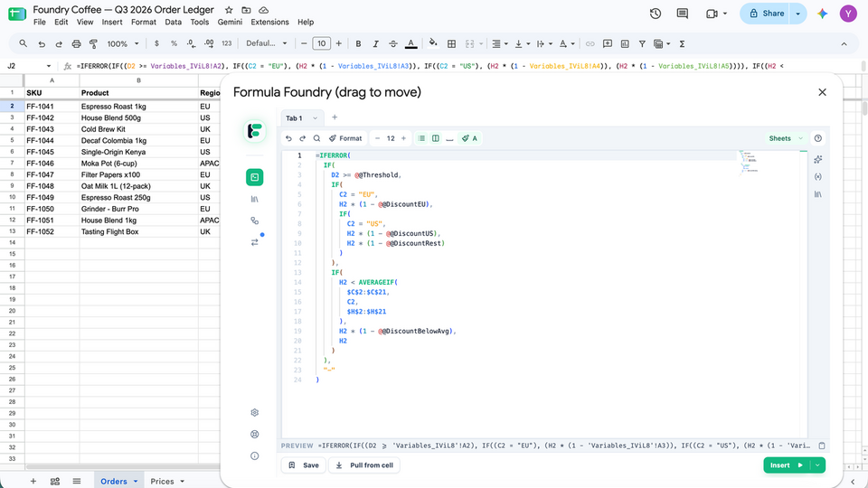Click the help question mark in Foundry toolbar
The width and height of the screenshot is (868, 488).
818,138
